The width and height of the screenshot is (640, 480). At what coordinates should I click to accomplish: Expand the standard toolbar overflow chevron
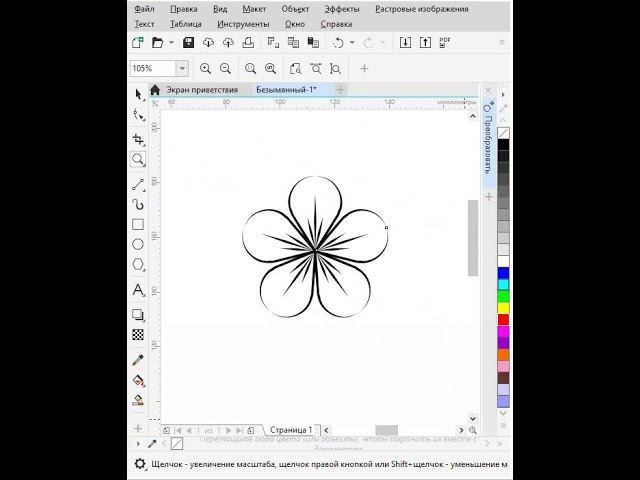click(x=502, y=42)
